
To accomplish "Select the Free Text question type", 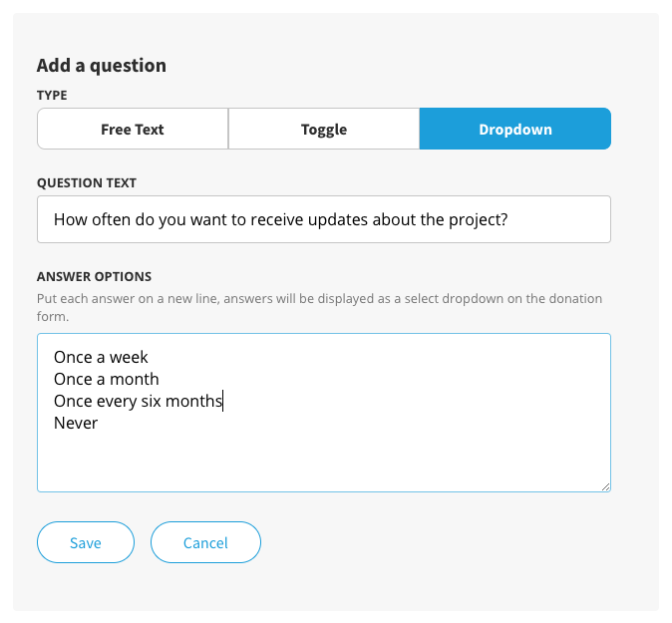I will (133, 129).
